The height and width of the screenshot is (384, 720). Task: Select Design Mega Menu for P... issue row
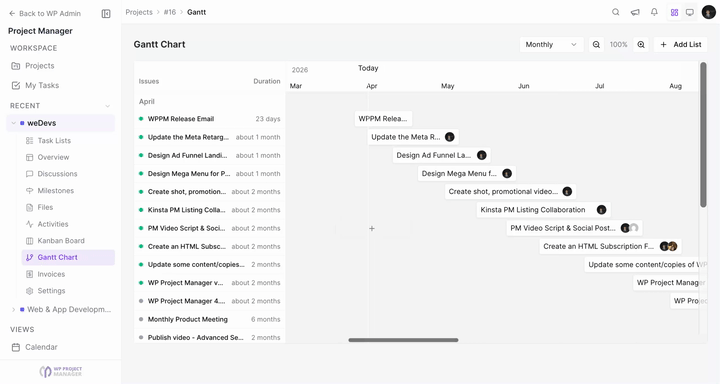point(210,174)
